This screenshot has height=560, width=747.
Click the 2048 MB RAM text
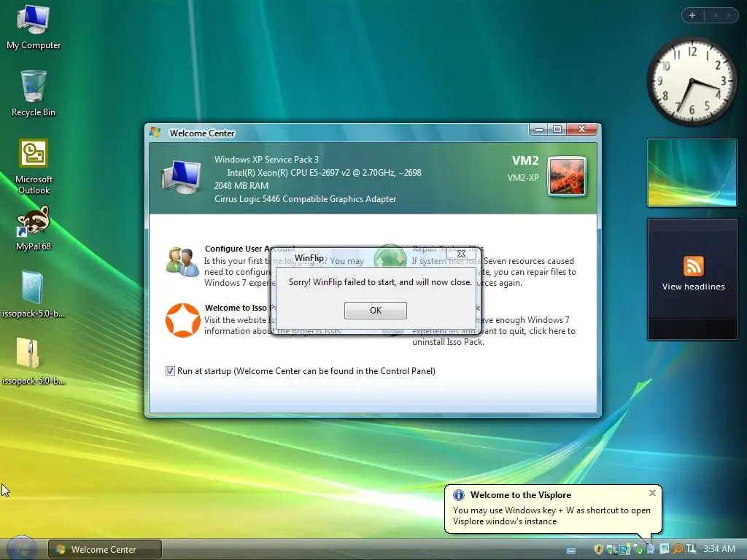(241, 186)
